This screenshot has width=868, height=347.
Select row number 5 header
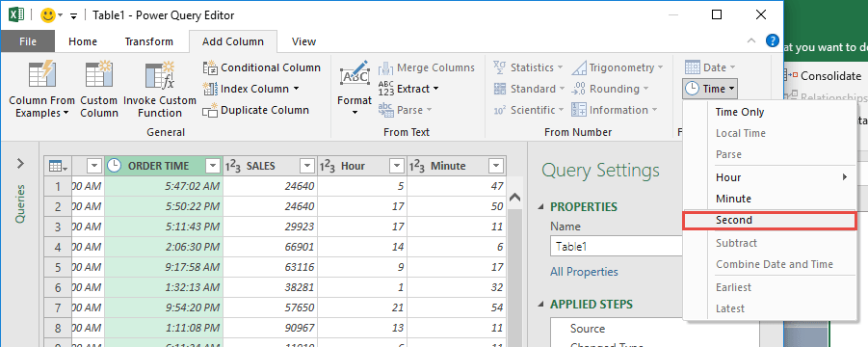click(x=58, y=268)
